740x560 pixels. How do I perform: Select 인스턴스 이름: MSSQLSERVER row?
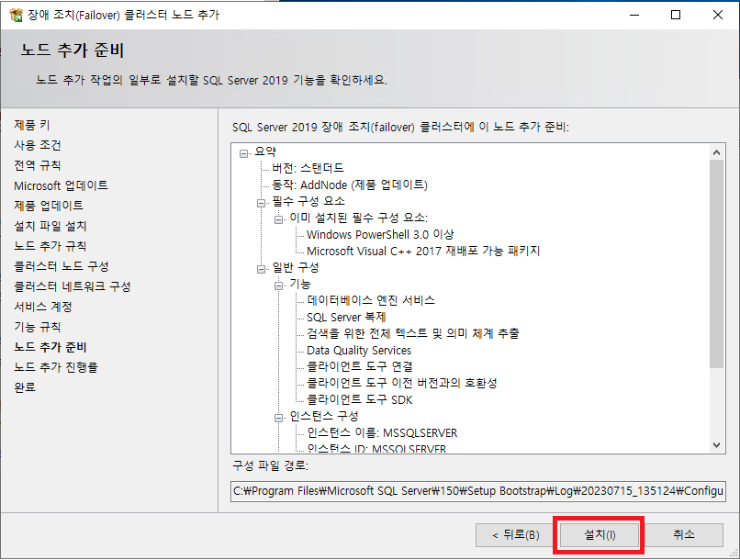point(382,433)
